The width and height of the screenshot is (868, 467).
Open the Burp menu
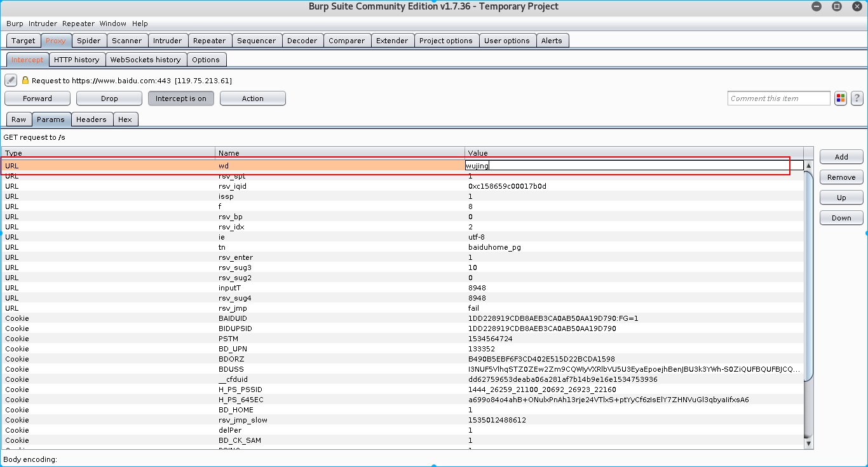click(x=15, y=24)
